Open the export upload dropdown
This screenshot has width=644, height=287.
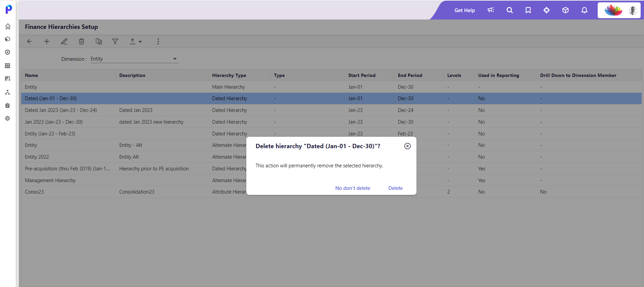(136, 41)
